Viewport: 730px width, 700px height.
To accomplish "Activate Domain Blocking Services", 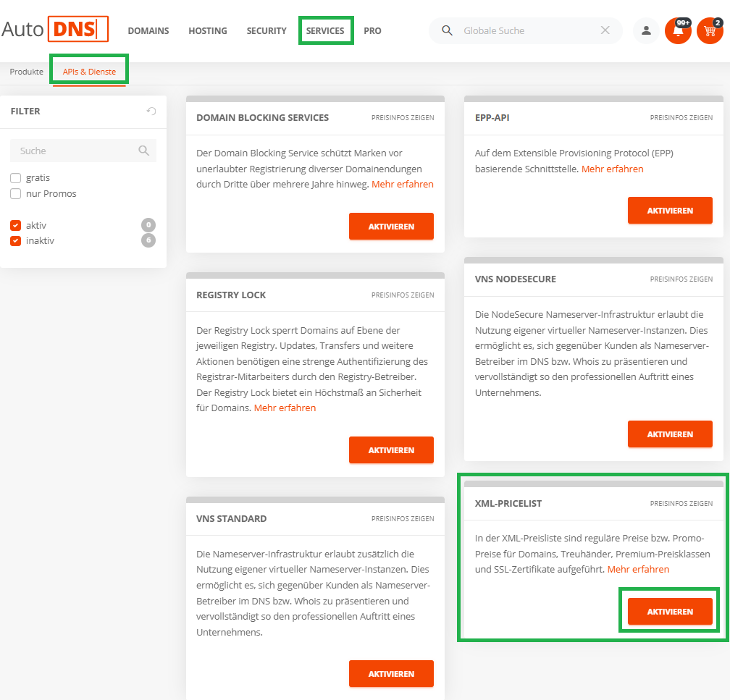I will pyautogui.click(x=391, y=226).
